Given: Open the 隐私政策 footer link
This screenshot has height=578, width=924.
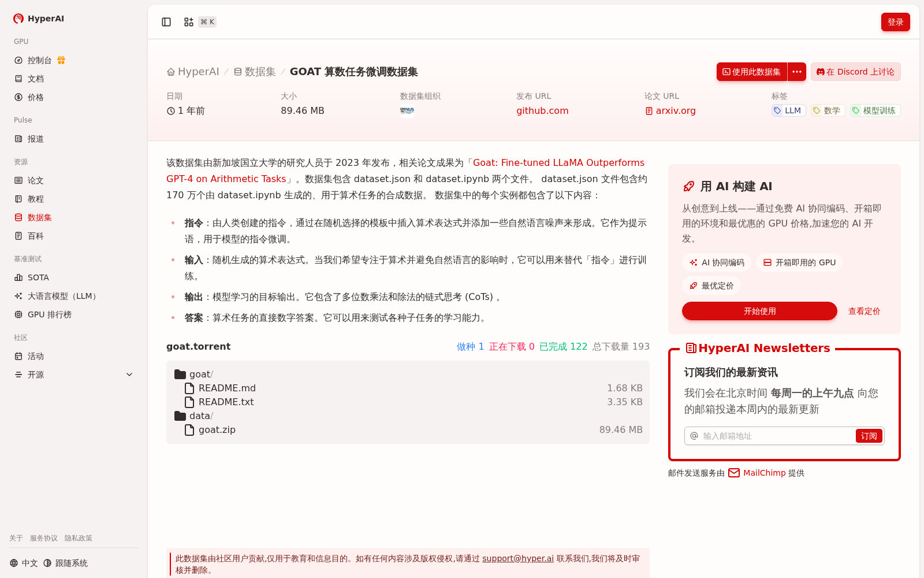Looking at the screenshot, I should pyautogui.click(x=79, y=538).
